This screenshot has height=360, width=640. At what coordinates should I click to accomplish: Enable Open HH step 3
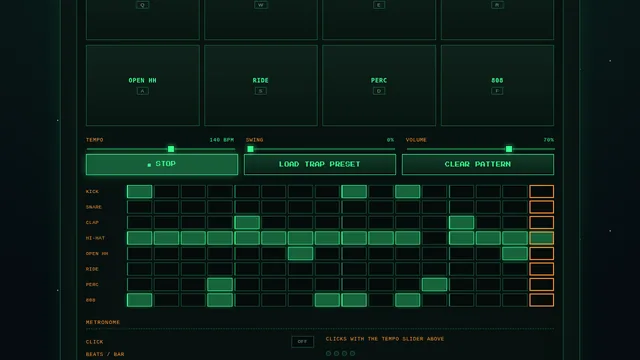click(193, 253)
